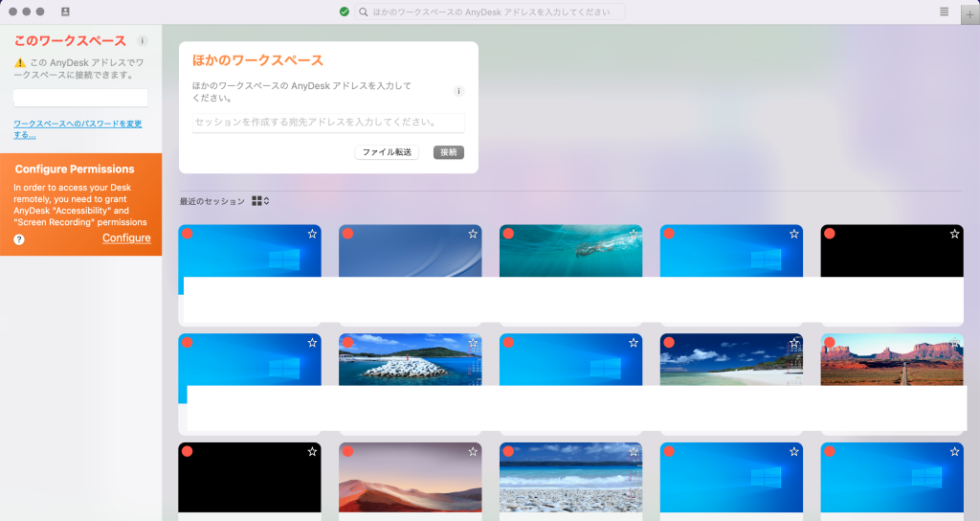980x521 pixels.
Task: Open the underwater swimmer session thumbnail
Action: (570, 251)
